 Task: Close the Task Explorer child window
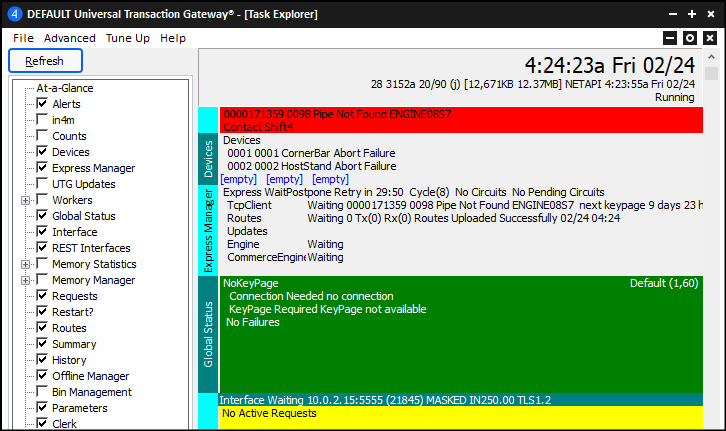tap(709, 38)
